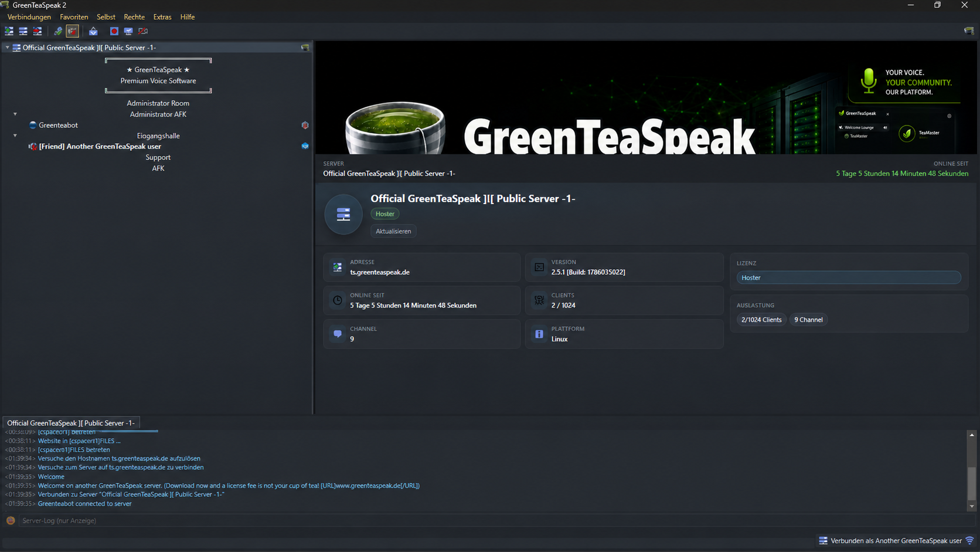Click the terminal icon in Version card
The width and height of the screenshot is (980, 552).
point(539,267)
